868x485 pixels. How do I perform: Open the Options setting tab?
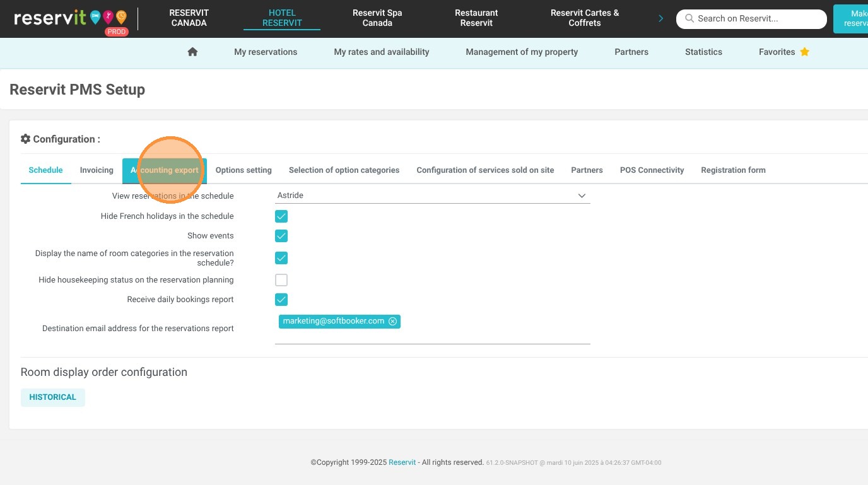243,170
